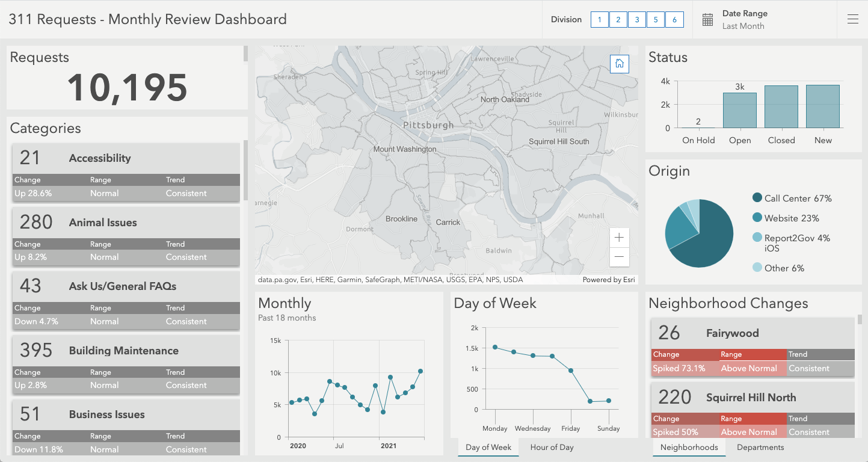The image size is (868, 462).
Task: Select the Open bar in Status chart
Action: (739, 111)
